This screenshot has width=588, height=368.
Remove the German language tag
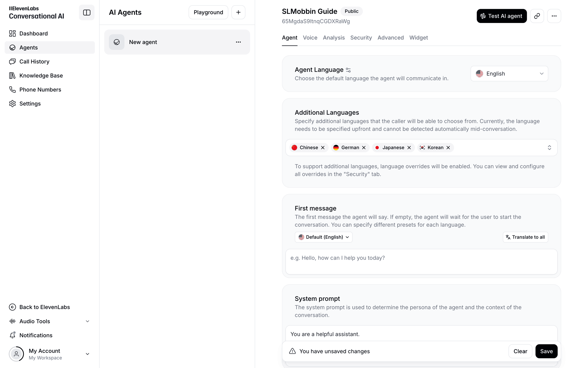364,148
